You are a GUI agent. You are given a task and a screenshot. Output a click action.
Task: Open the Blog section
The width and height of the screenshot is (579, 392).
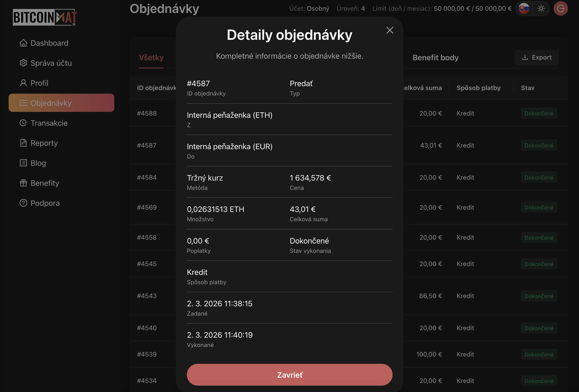point(38,163)
